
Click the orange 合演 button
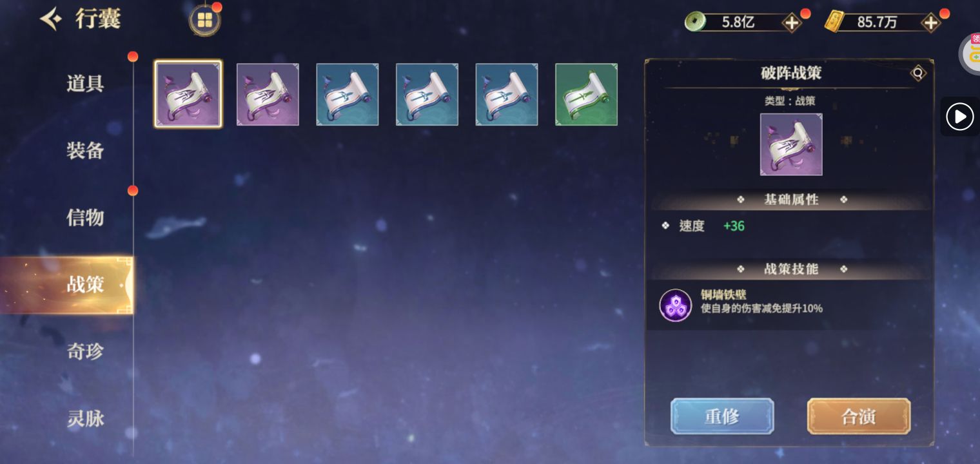[x=859, y=416]
